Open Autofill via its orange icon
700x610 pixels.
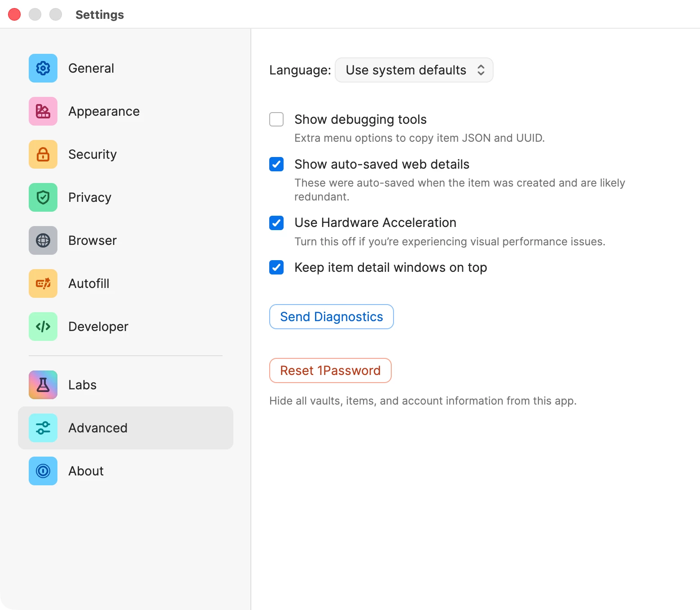tap(43, 283)
